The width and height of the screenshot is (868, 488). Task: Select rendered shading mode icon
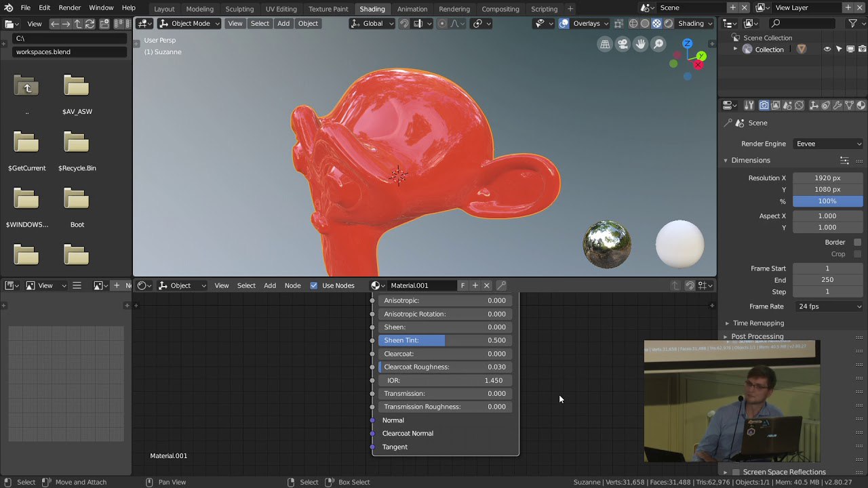point(668,23)
